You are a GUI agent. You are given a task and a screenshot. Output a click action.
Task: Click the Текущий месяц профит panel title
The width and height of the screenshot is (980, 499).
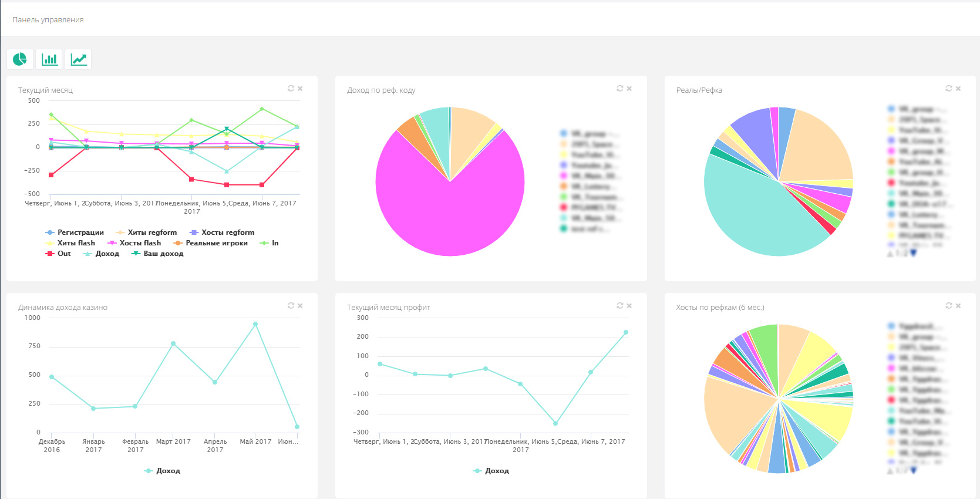pos(389,308)
